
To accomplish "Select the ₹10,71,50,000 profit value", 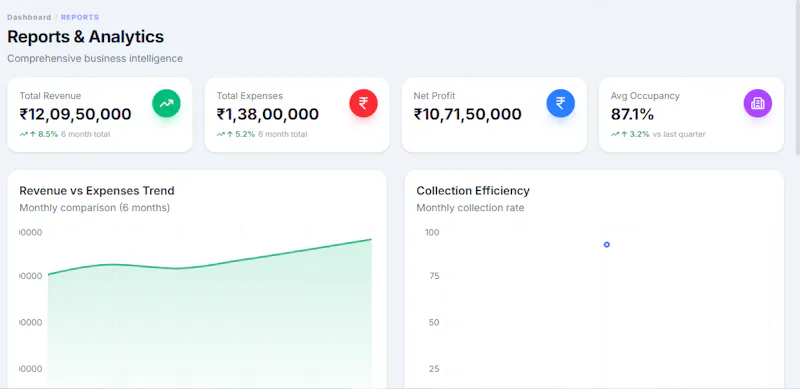I will click(x=467, y=114).
